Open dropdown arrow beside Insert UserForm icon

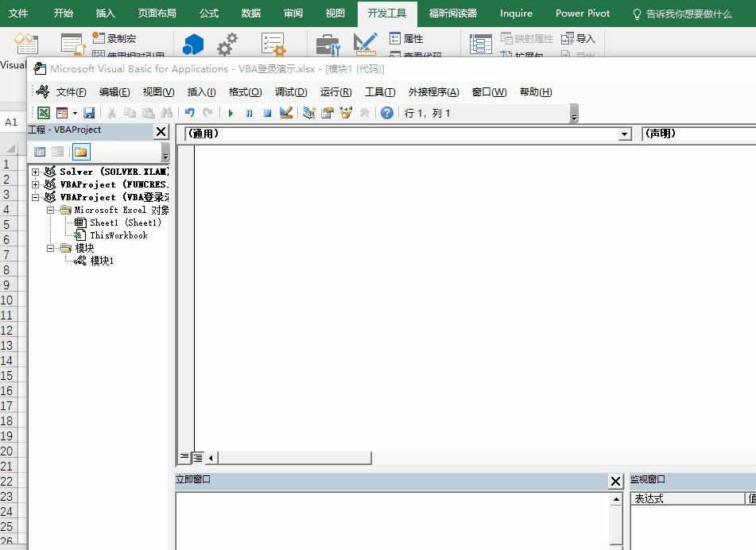coord(75,114)
